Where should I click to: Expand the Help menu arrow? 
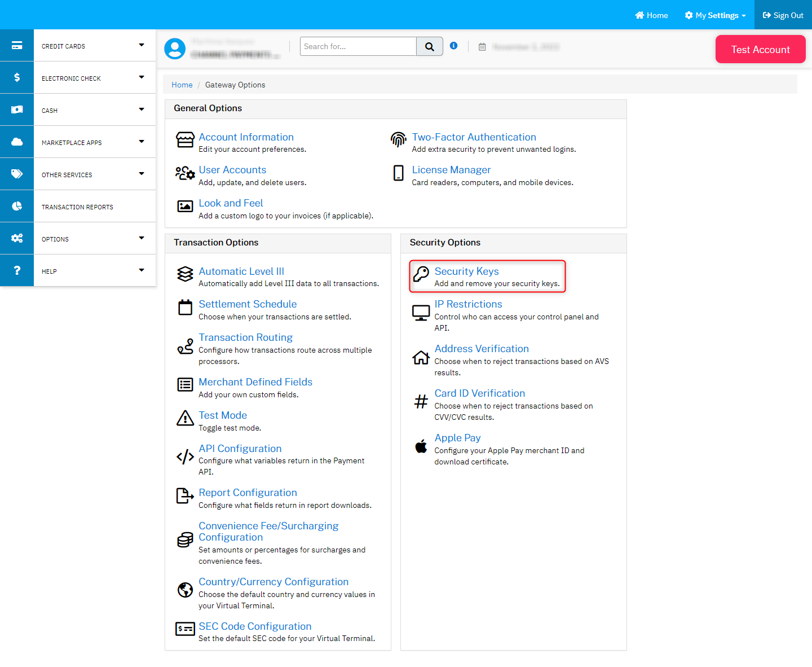142,270
